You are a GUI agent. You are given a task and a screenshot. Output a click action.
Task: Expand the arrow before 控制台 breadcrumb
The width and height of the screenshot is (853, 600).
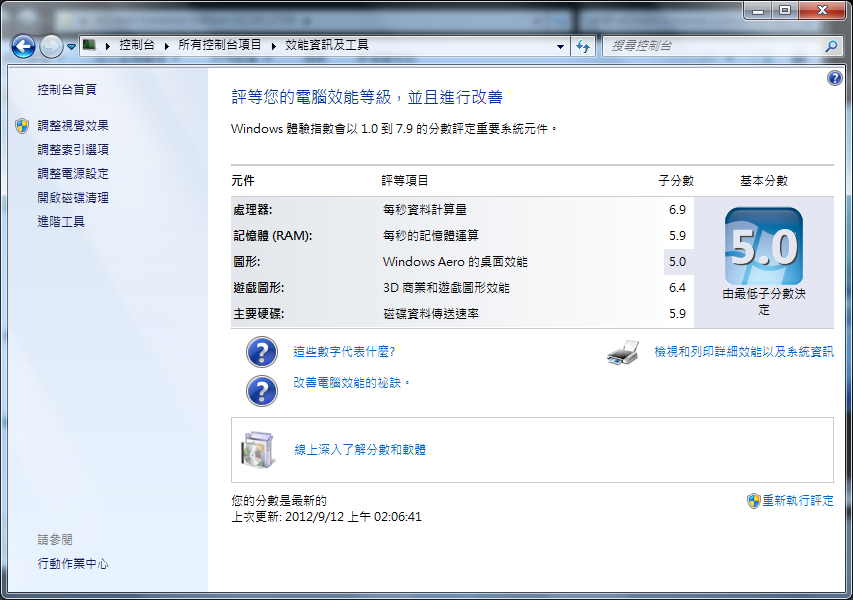[x=108, y=46]
